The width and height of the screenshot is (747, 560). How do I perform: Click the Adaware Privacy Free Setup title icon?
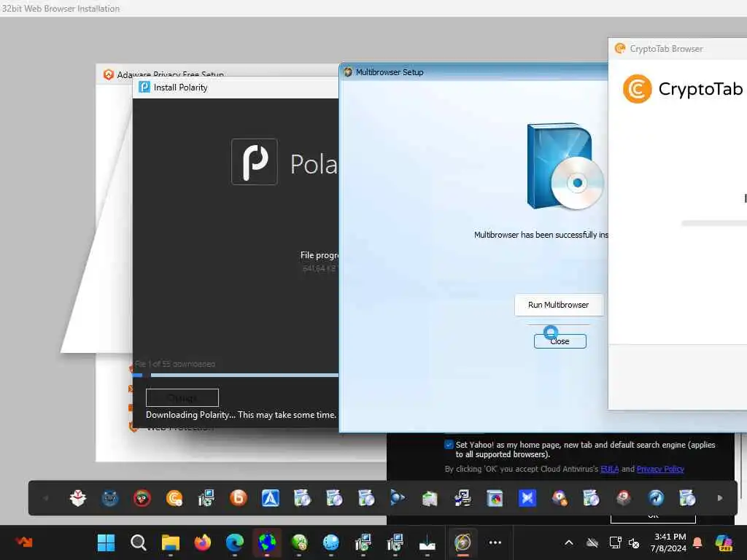coord(109,75)
